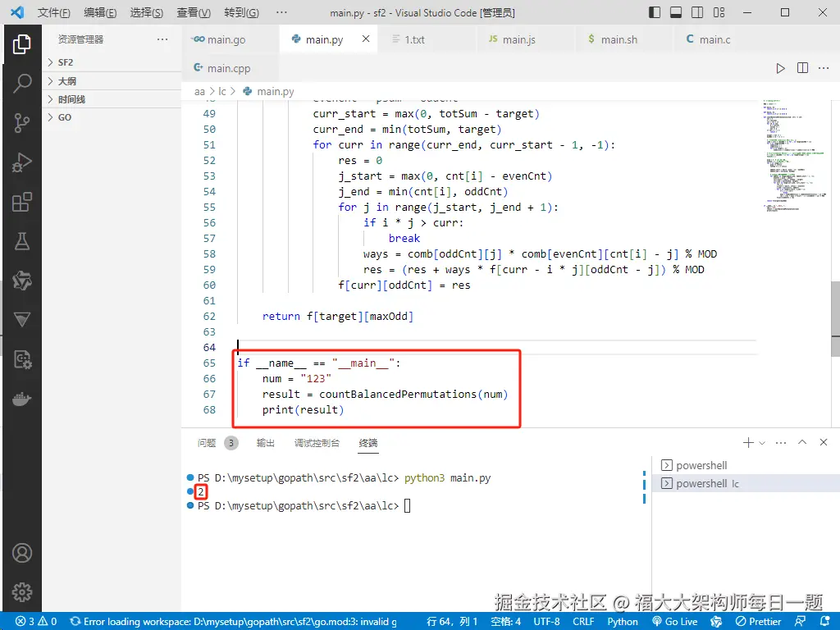Open the terminal launch profile dropdown
Image resolution: width=840 pixels, height=630 pixels.
click(x=762, y=443)
